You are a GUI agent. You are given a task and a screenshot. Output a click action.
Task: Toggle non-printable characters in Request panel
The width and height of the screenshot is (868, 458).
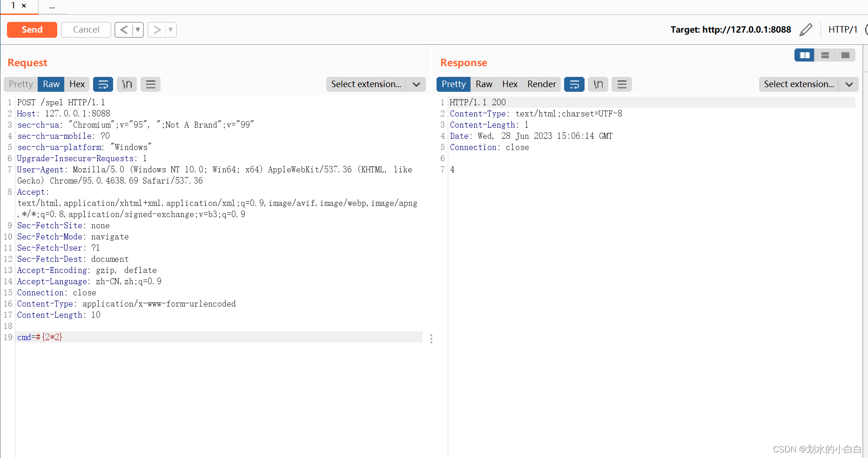tap(127, 84)
